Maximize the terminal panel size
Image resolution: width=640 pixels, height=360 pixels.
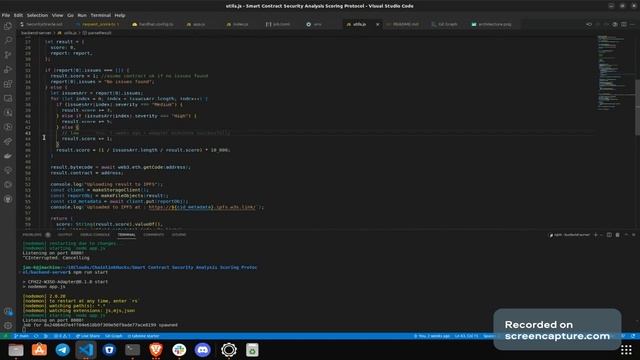click(x=626, y=235)
